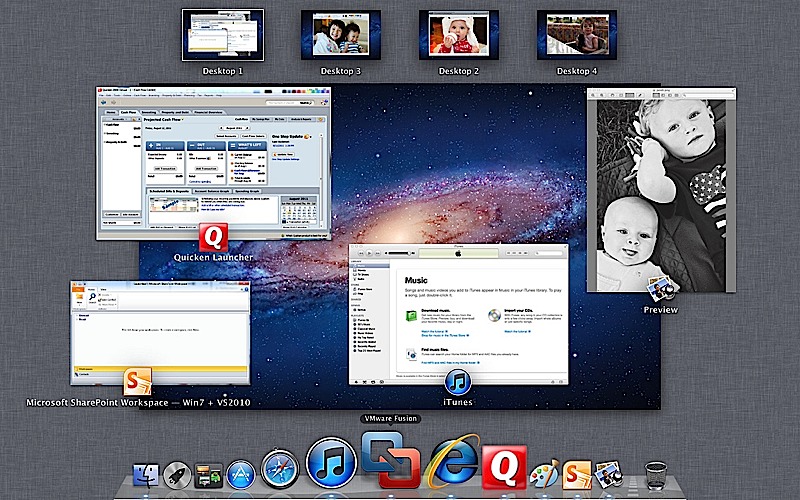
Task: Select the iTunes window
Action: pyautogui.click(x=457, y=315)
